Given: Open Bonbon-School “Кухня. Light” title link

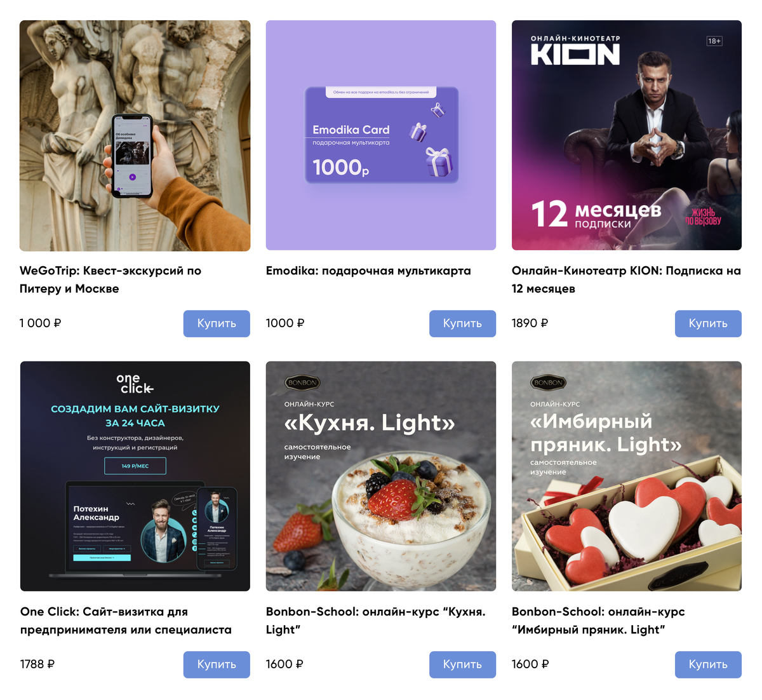Looking at the screenshot, I should pyautogui.click(x=376, y=621).
